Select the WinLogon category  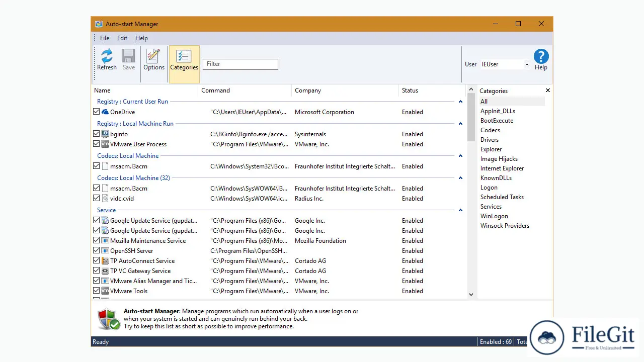494,216
